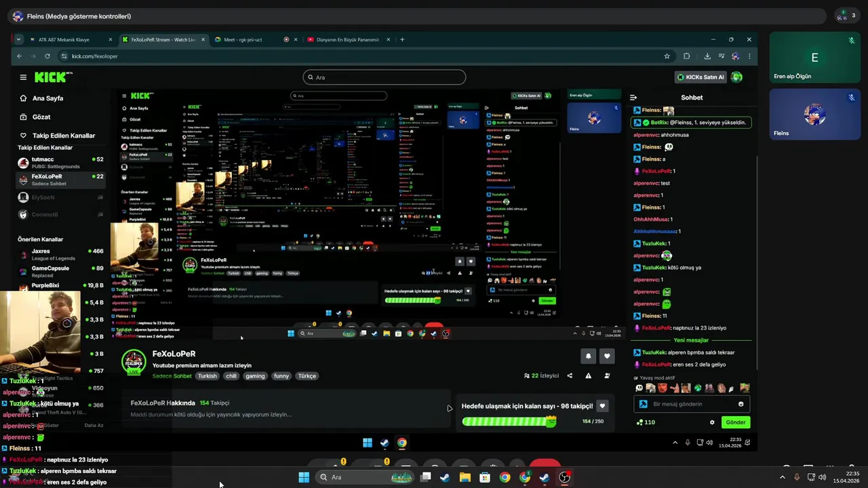Go back in the browser
Image resolution: width=868 pixels, height=488 pixels.
click(x=19, y=56)
